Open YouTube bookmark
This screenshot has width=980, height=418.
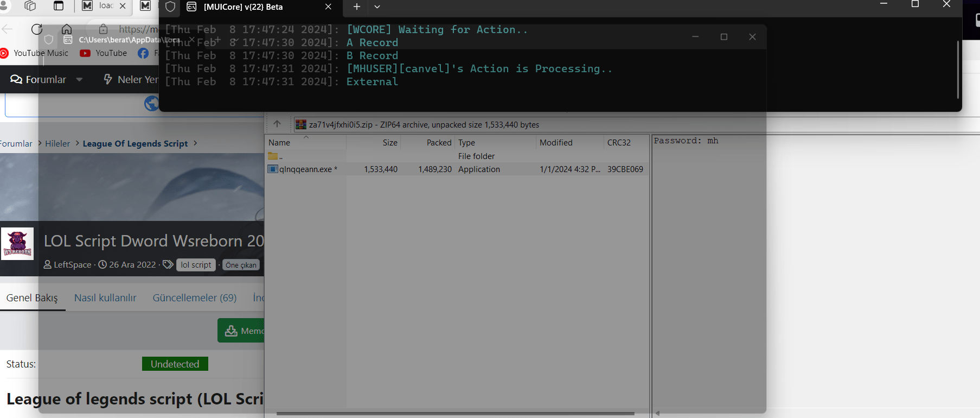(104, 53)
